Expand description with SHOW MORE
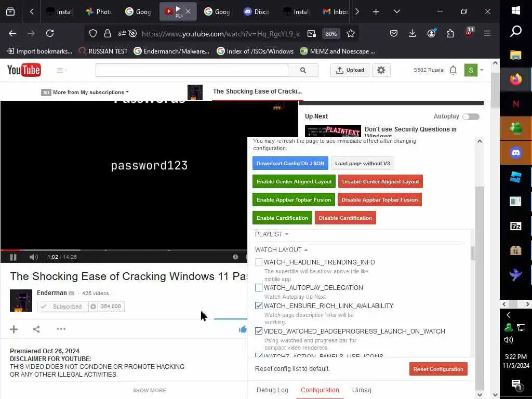532x399 pixels. click(x=149, y=391)
